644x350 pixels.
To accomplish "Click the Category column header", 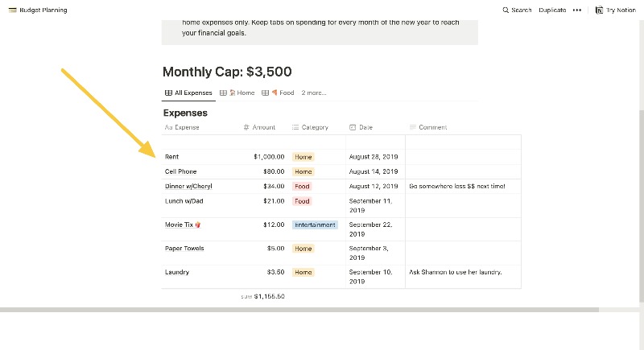I will [x=310, y=127].
